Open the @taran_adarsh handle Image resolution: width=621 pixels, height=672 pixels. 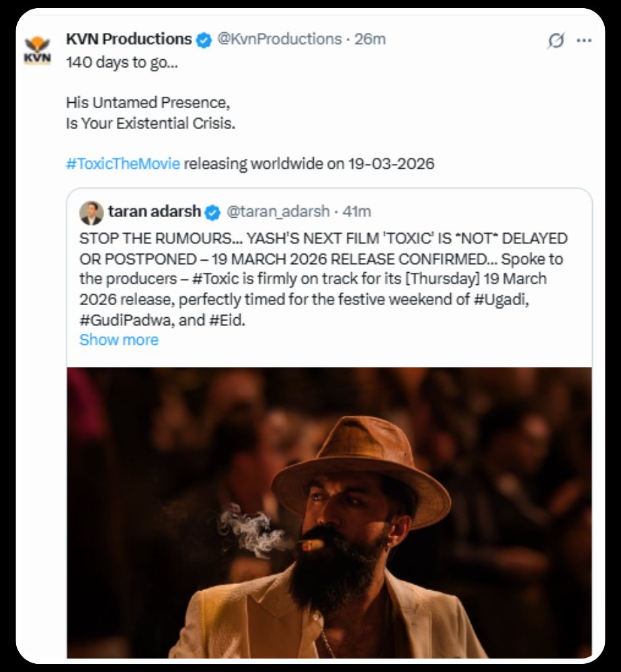click(278, 212)
